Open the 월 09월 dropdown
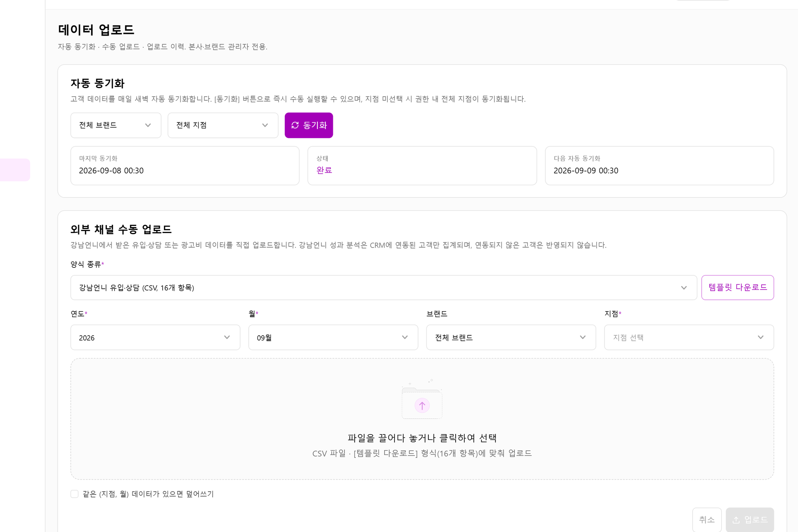This screenshot has height=532, width=798. (x=333, y=337)
